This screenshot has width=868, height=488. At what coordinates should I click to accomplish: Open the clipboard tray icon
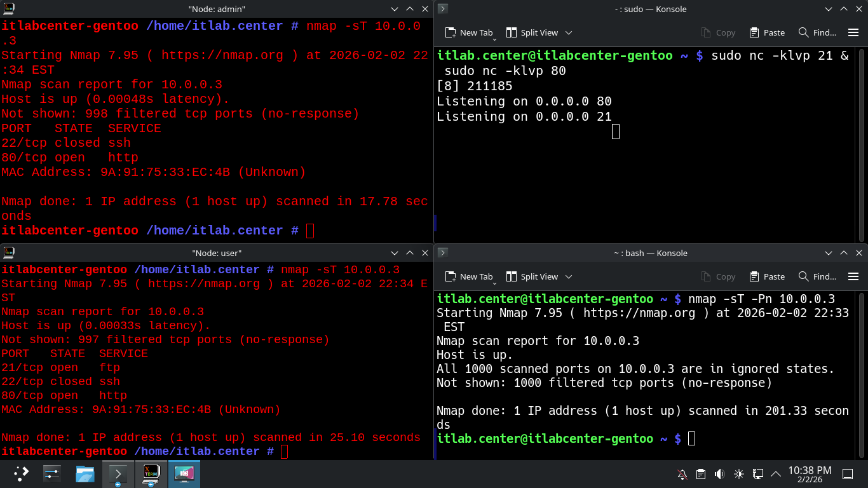701,474
